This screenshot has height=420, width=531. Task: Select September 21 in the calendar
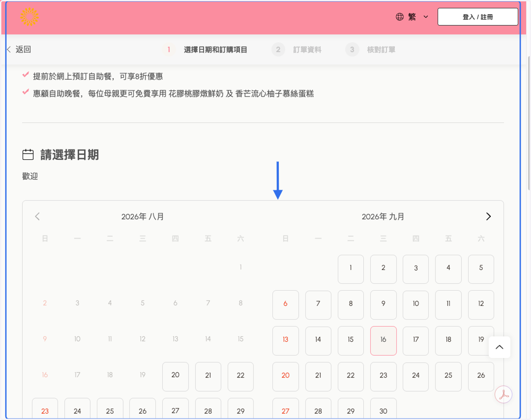pyautogui.click(x=318, y=377)
